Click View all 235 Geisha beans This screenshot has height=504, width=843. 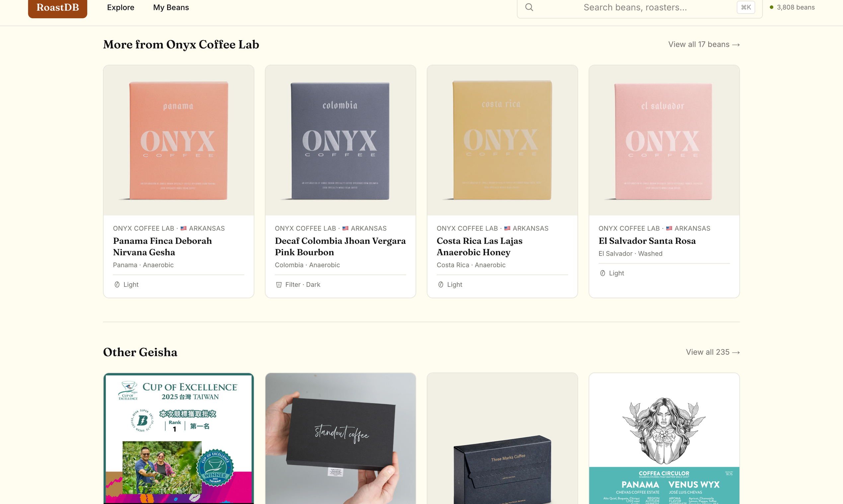pyautogui.click(x=713, y=352)
